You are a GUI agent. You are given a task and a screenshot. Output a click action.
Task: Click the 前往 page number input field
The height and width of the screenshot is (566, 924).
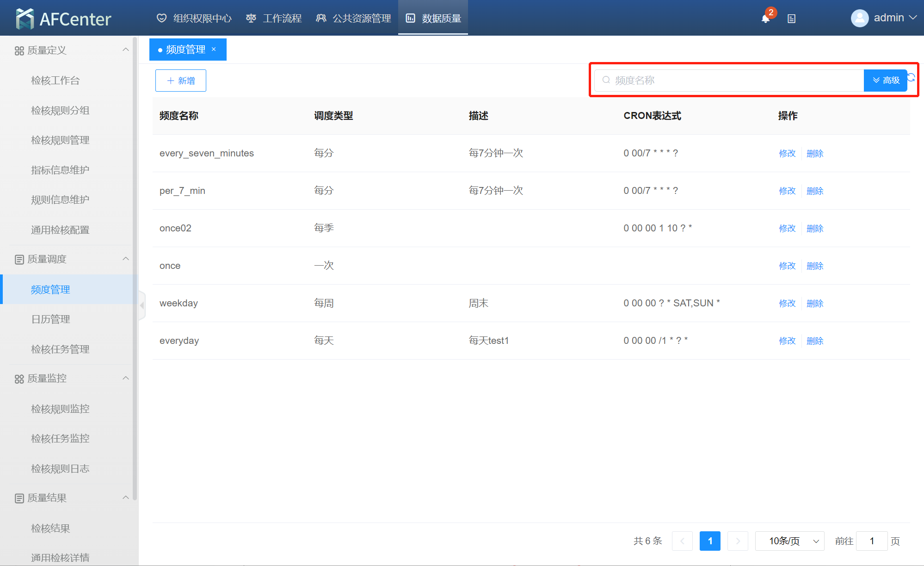[x=871, y=541]
